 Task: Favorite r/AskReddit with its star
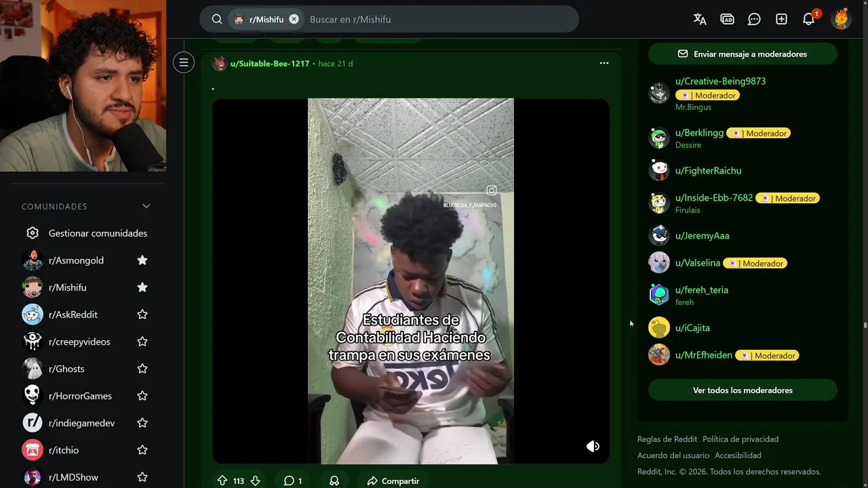click(142, 314)
